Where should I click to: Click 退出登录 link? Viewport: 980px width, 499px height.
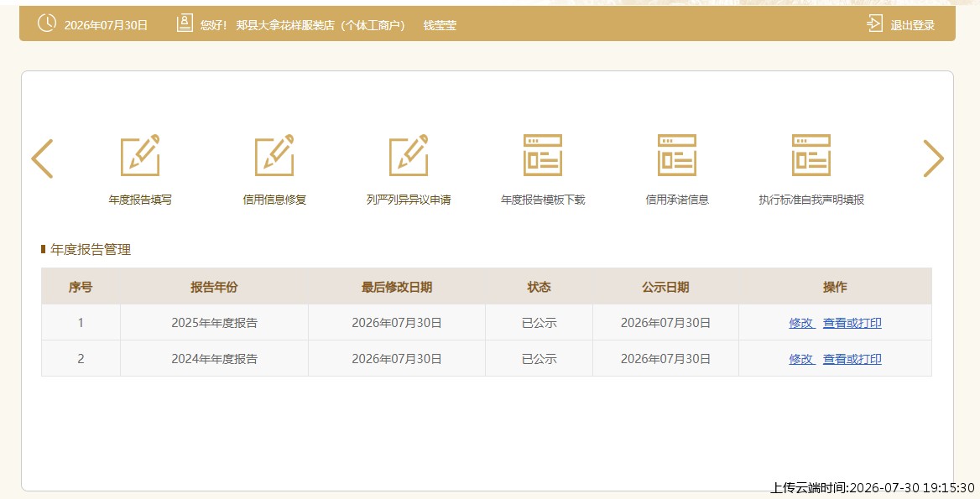[913, 25]
